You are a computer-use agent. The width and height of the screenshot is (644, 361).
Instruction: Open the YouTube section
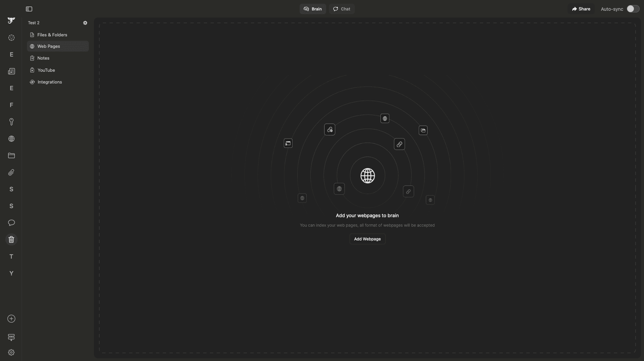[x=46, y=70]
